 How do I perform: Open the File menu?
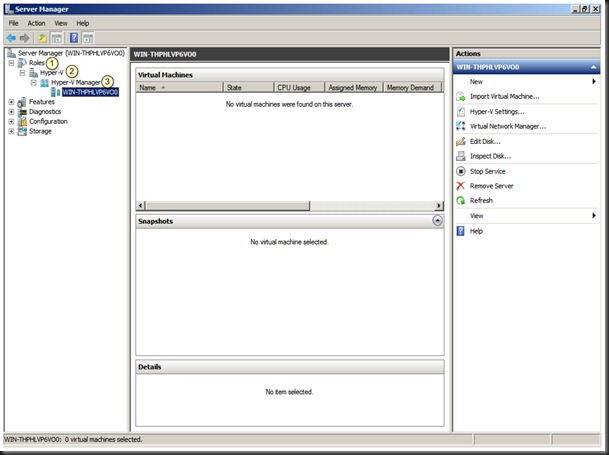(14, 23)
